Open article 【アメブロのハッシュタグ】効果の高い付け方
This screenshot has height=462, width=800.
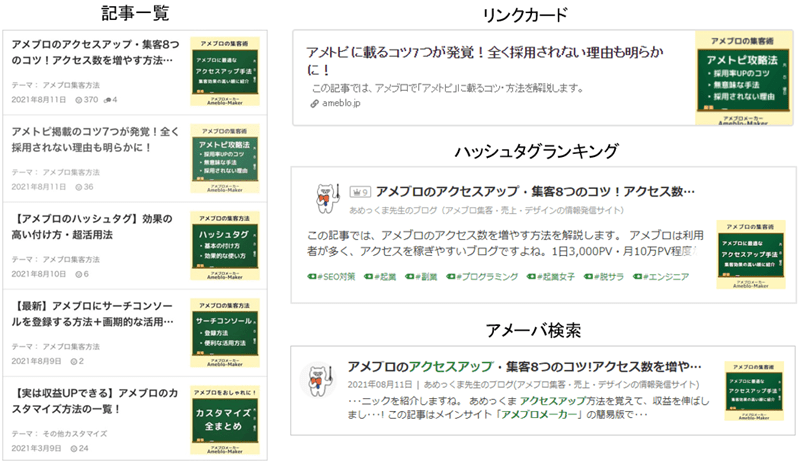pos(92,226)
